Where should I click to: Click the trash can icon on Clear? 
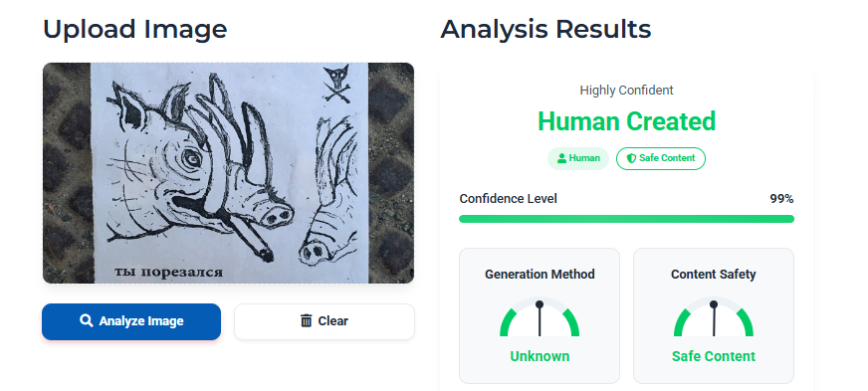307,320
